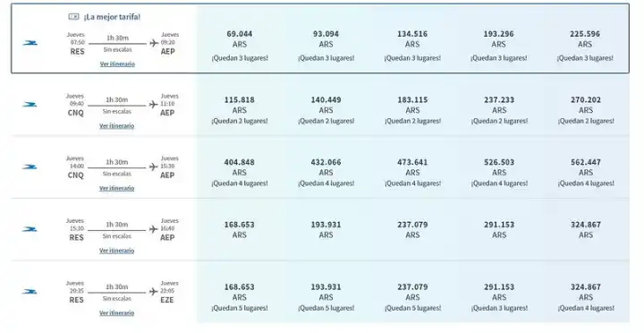Choose 193.931 ARS fare on 15:10 flight
The height and width of the screenshot is (333, 644).
(x=326, y=229)
